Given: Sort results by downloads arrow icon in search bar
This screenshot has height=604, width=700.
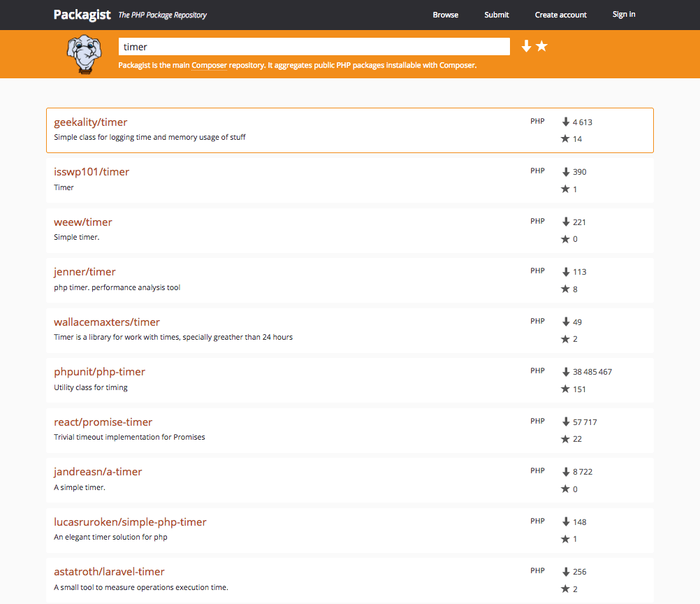Looking at the screenshot, I should point(526,46).
